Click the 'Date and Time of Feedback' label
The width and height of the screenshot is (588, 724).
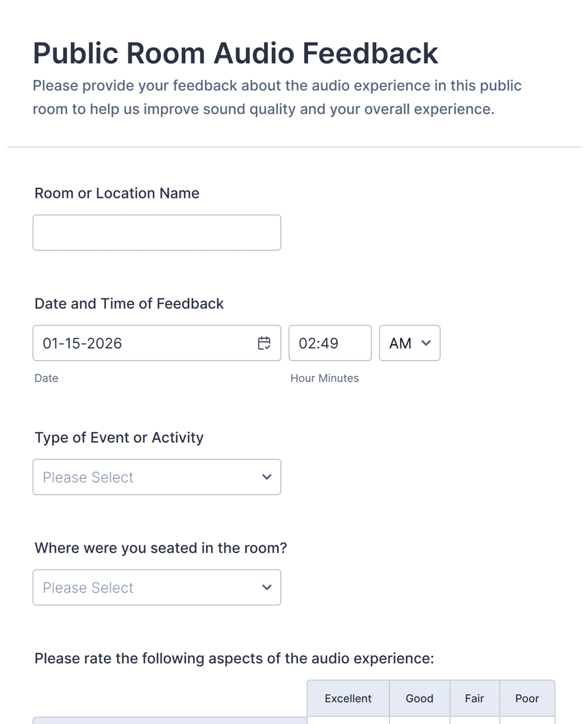tap(129, 303)
